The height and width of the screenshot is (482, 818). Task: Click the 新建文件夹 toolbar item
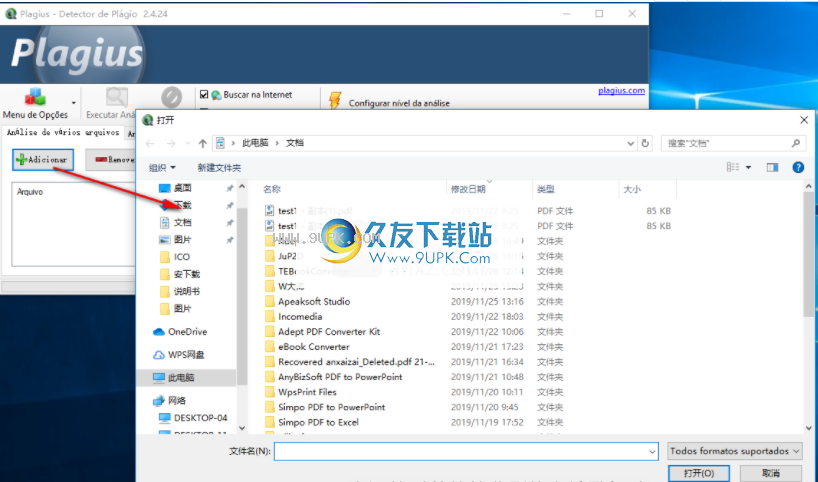point(219,167)
